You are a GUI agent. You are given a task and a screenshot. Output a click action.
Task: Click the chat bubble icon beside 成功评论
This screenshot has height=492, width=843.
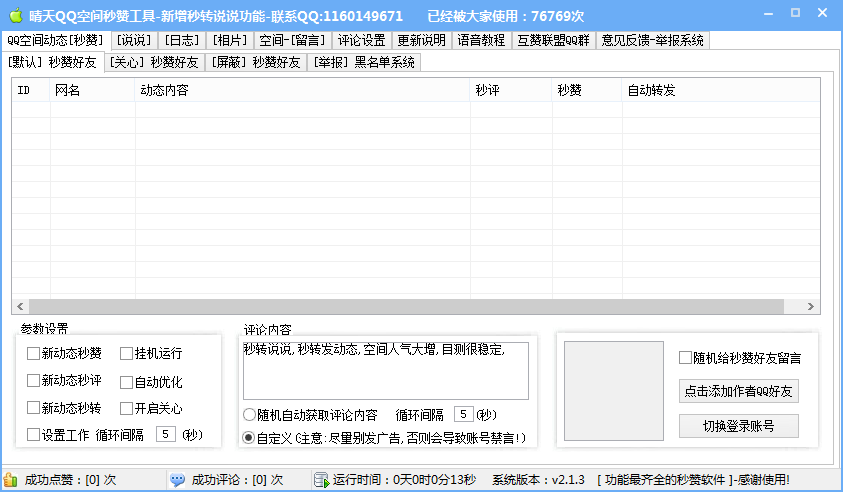point(177,480)
